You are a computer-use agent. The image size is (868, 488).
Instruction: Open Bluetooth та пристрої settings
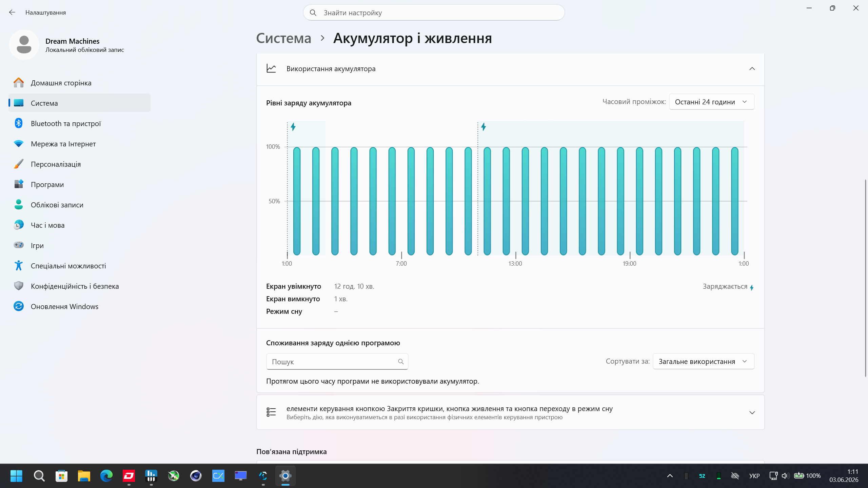click(x=79, y=123)
